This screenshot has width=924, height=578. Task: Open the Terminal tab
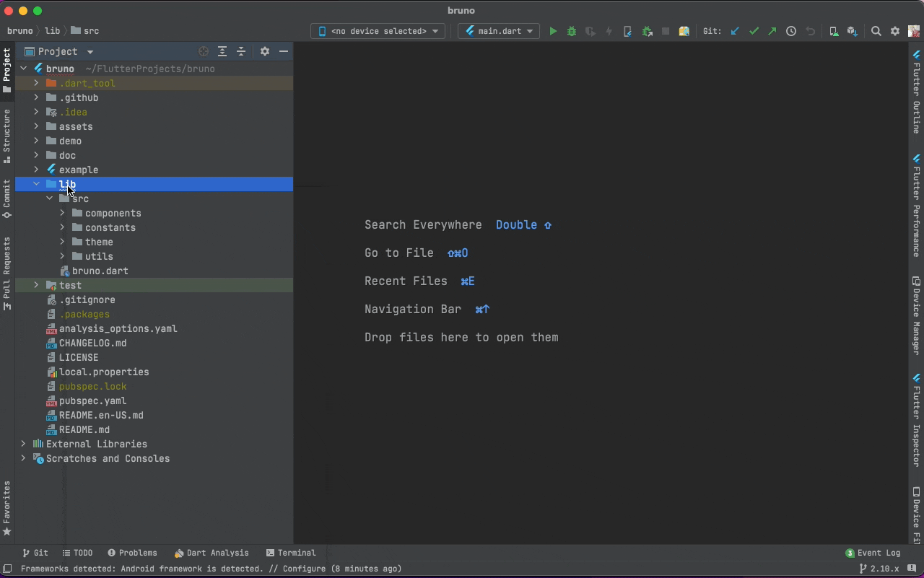(291, 553)
